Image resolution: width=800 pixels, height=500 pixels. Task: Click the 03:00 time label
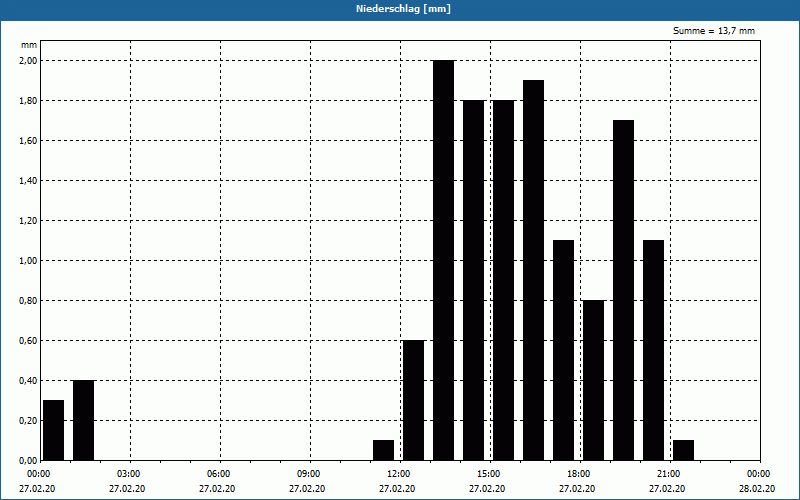pyautogui.click(x=130, y=474)
